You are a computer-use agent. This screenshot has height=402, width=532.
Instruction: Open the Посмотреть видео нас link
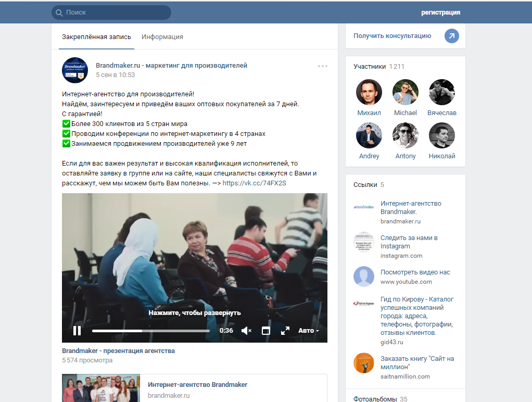coord(415,272)
